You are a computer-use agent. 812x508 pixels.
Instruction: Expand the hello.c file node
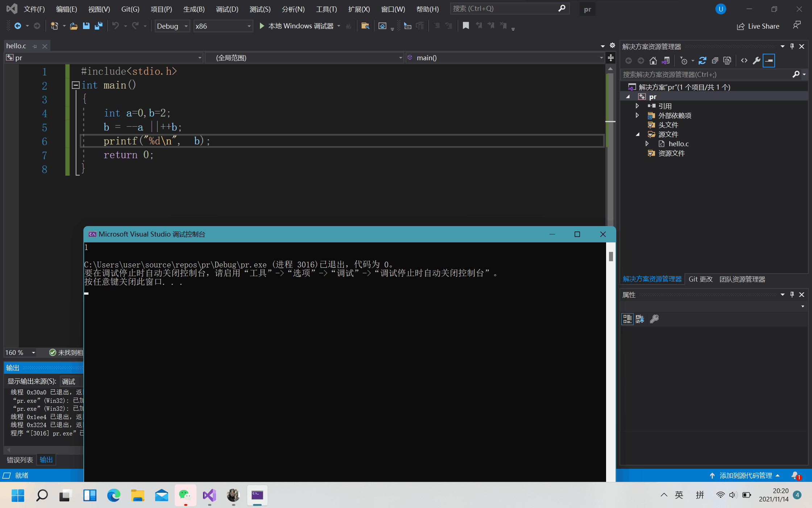click(647, 143)
